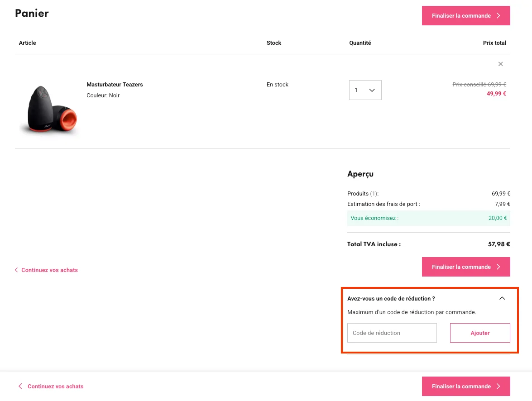Viewport: 532px width, 401px height.
Task: Remove the Masturbateur Teazers item from cart
Action: tap(500, 64)
